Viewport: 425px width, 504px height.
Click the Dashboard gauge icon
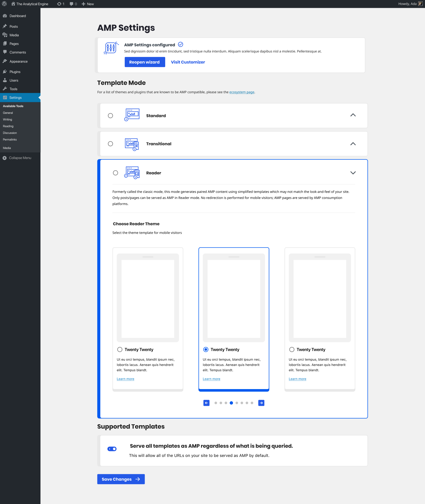(x=5, y=16)
